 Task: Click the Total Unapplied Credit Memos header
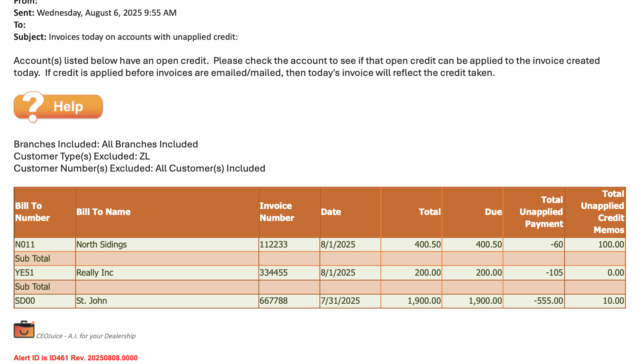pos(595,212)
